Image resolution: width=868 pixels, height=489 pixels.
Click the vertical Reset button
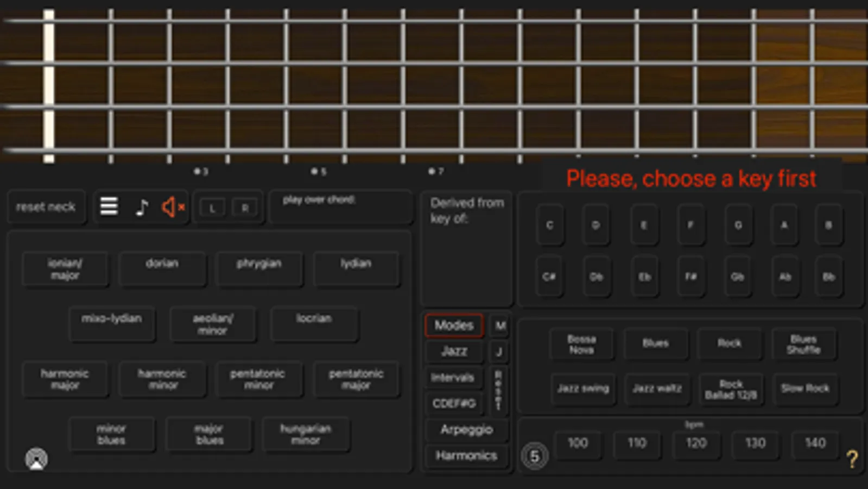pos(498,391)
